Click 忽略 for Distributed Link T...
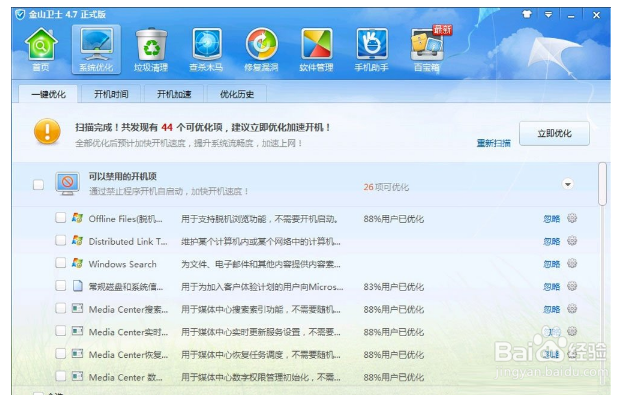The image size is (644, 395). (552, 241)
